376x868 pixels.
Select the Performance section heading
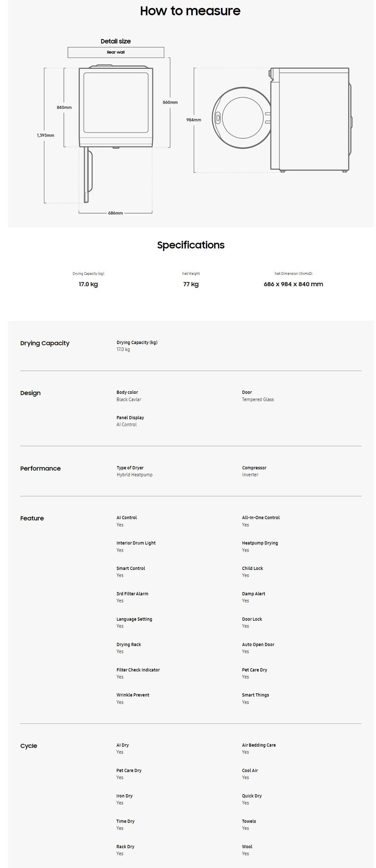40,469
